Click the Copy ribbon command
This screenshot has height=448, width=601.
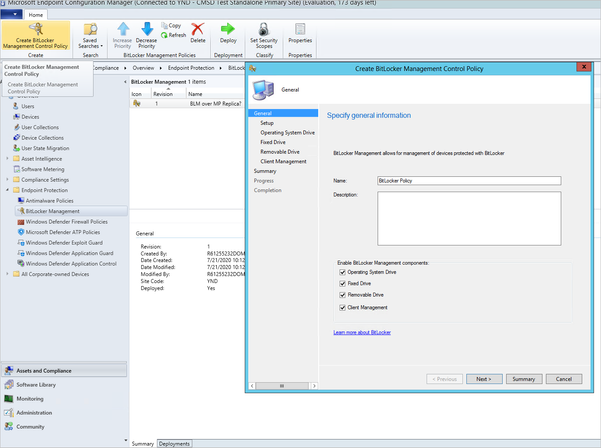171,26
